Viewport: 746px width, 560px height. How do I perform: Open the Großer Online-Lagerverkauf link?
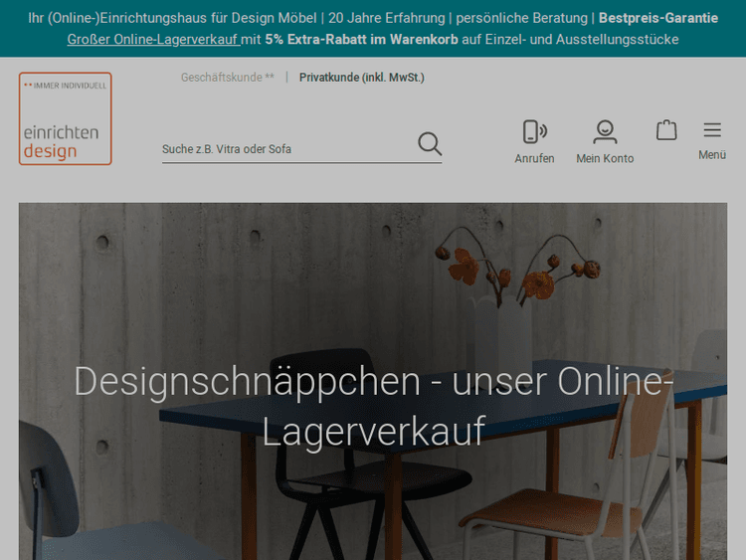(x=153, y=40)
